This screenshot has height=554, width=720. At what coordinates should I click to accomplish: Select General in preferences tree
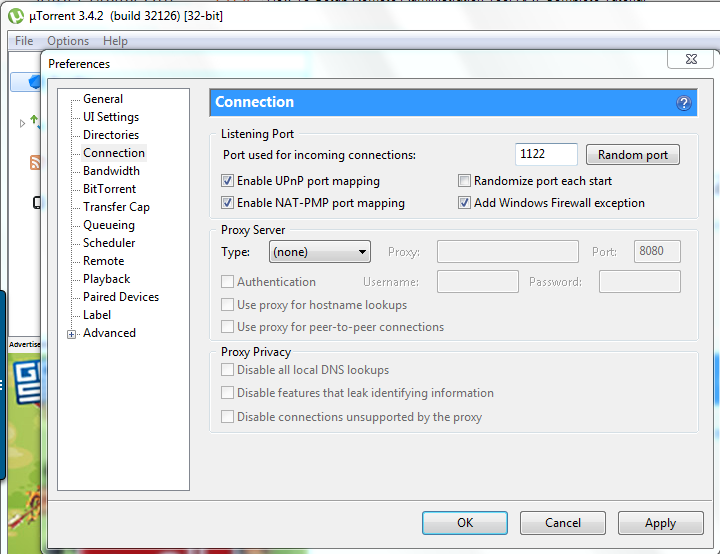point(103,99)
